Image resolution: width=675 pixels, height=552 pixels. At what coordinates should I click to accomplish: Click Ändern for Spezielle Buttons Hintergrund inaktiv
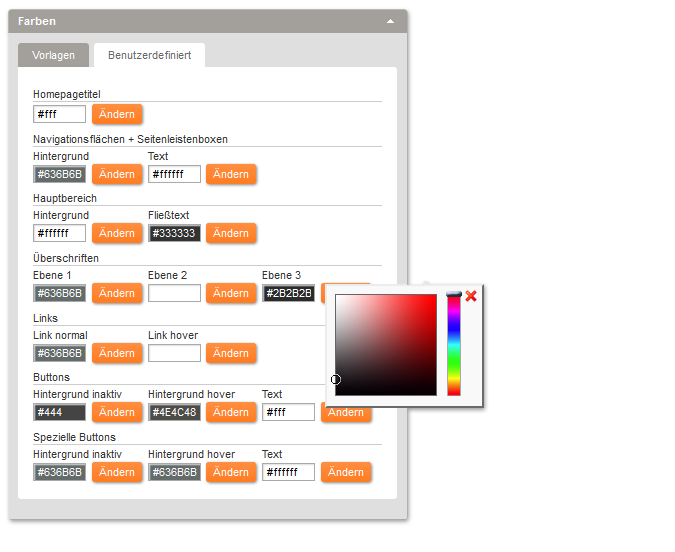point(117,472)
